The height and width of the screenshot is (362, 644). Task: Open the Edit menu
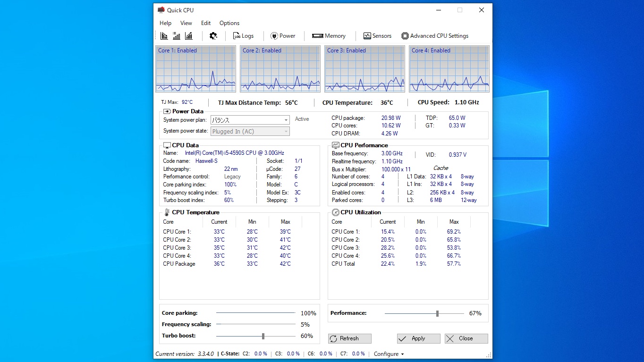tap(206, 23)
